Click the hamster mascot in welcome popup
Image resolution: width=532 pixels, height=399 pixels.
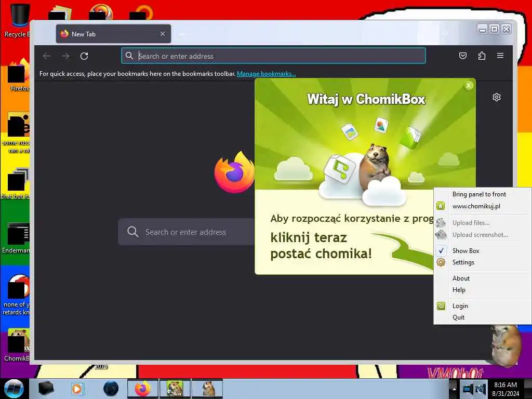pyautogui.click(x=375, y=166)
